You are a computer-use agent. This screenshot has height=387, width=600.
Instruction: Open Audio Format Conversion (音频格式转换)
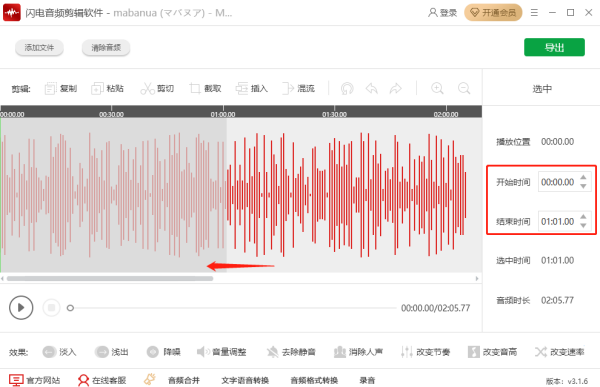pos(314,380)
